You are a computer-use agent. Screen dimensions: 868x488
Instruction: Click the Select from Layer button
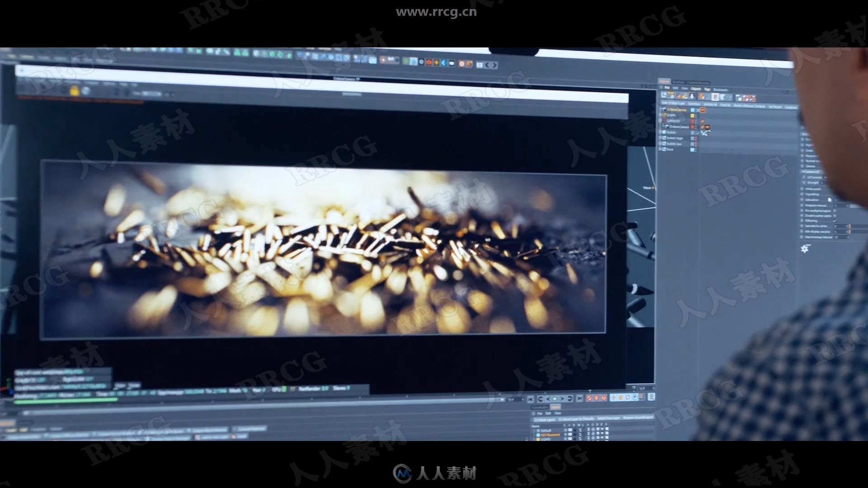[609, 418]
